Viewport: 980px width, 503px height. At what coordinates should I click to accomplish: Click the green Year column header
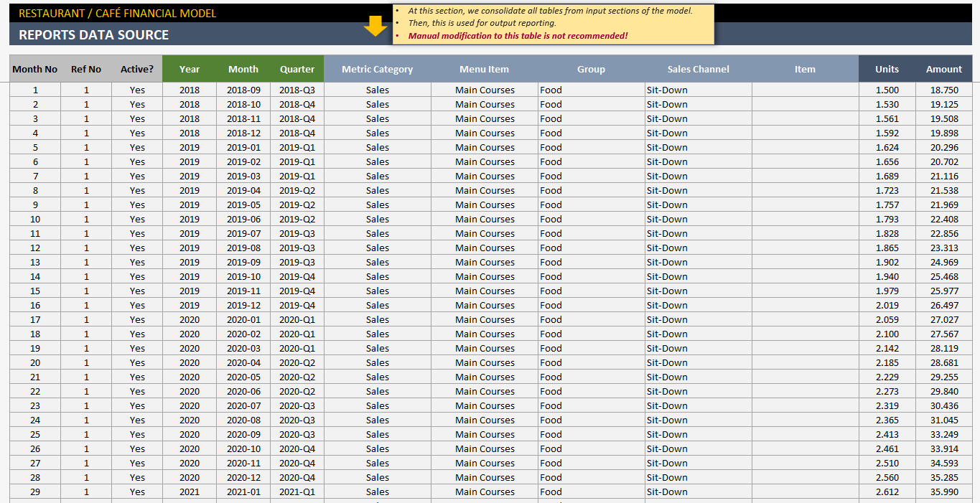click(x=190, y=69)
